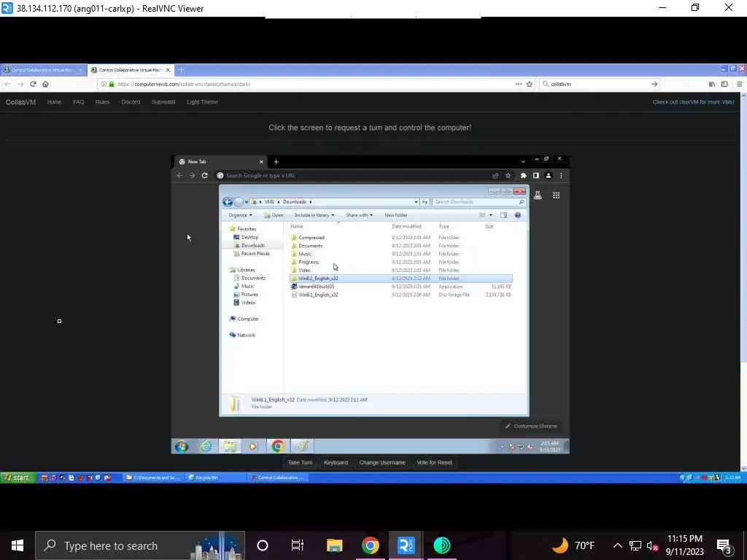Open Chrome three-dot menu in VM
The image size is (747, 560).
(561, 176)
